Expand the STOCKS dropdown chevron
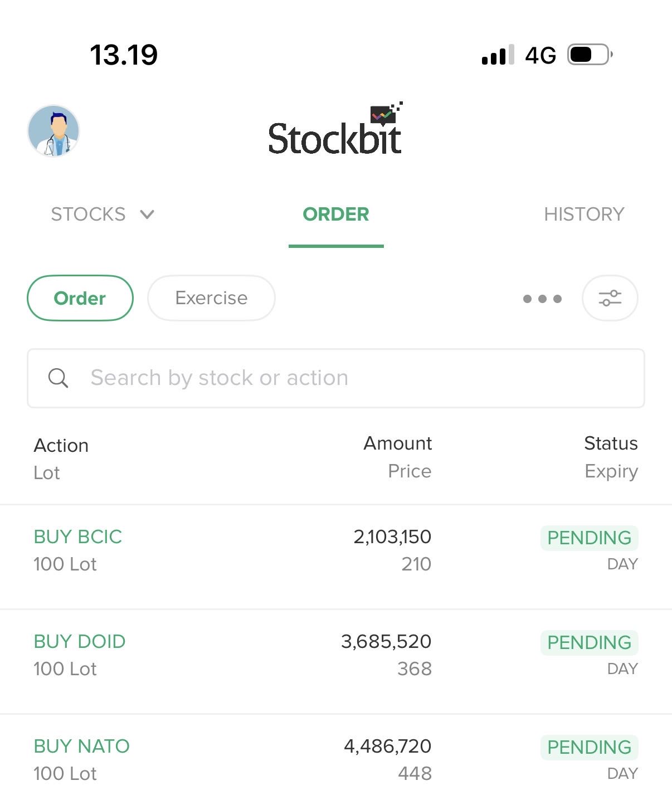672x800 pixels. pyautogui.click(x=147, y=214)
